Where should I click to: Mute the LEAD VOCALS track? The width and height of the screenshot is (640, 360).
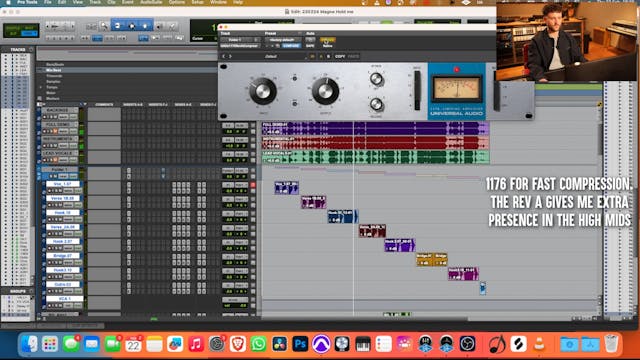click(x=56, y=160)
